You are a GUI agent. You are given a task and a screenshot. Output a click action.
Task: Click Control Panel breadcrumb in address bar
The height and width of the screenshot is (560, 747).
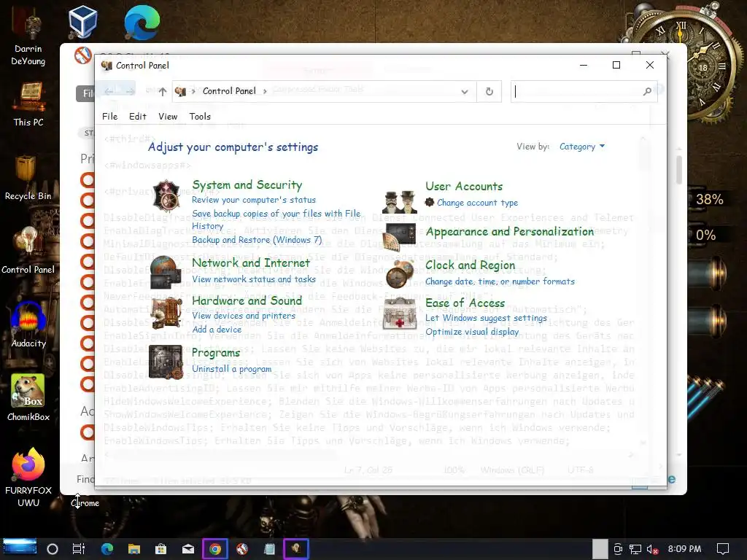click(229, 91)
